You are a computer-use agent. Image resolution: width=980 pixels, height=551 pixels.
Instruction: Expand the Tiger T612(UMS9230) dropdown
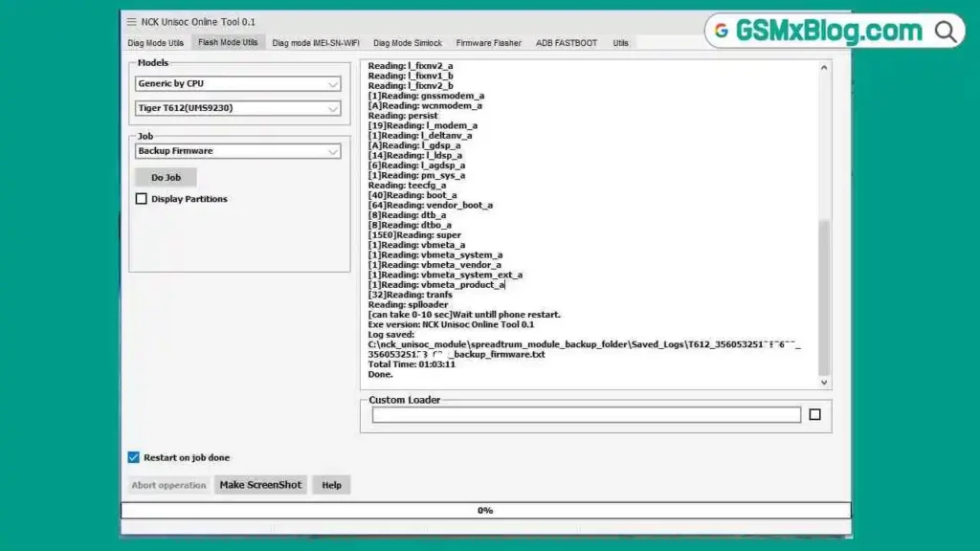237,108
